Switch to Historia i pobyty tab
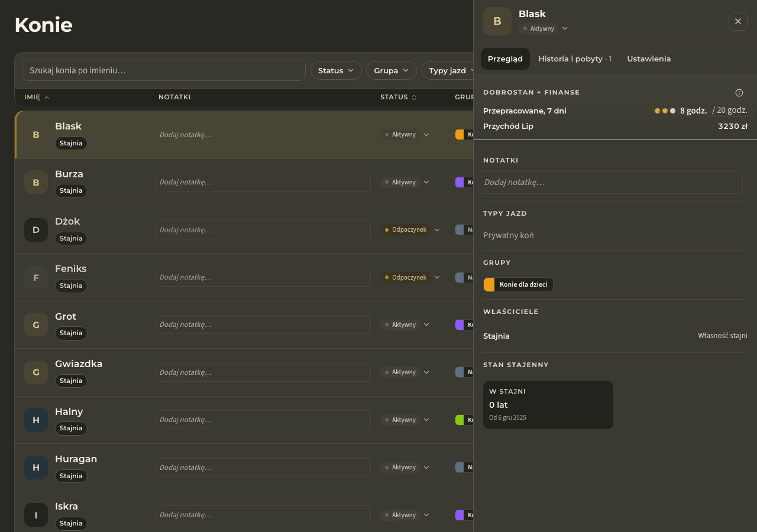The width and height of the screenshot is (757, 532). tap(575, 59)
